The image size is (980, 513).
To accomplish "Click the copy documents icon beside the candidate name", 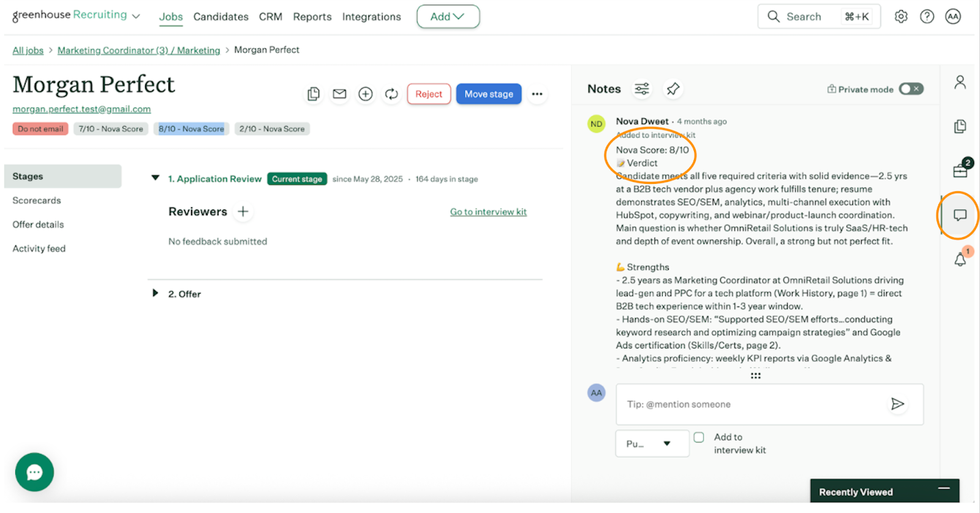I will coord(314,94).
